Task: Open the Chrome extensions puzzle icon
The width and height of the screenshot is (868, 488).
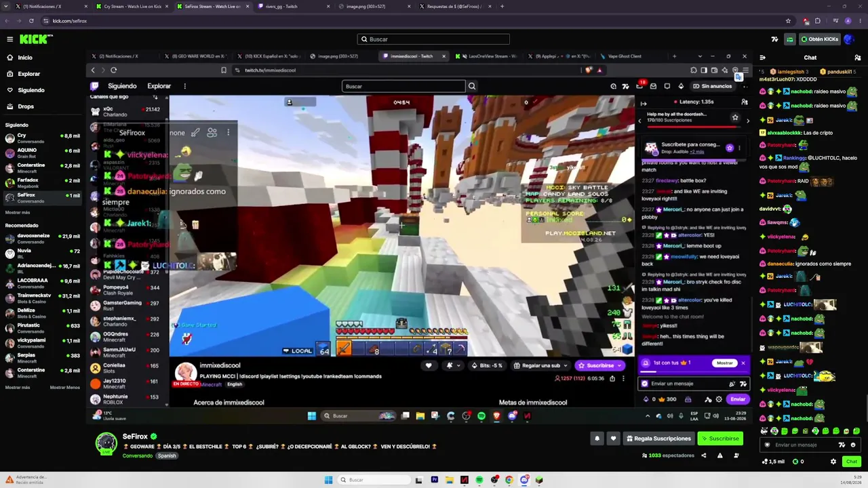Action: click(818, 21)
